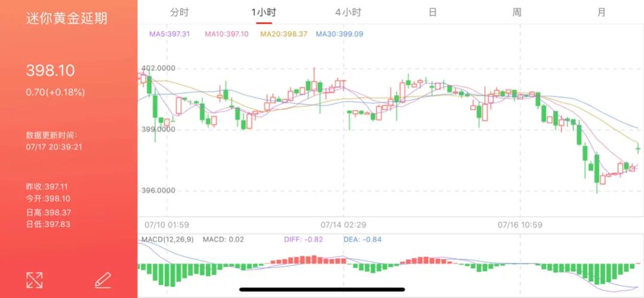Image resolution: width=644 pixels, height=298 pixels.
Task: Tap the 日高:398.37 value
Action: pyautogui.click(x=48, y=213)
